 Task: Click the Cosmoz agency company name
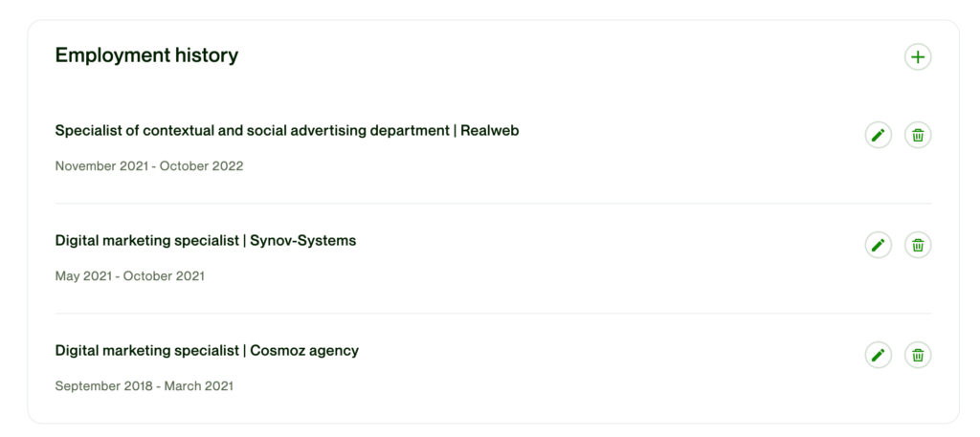click(x=304, y=350)
